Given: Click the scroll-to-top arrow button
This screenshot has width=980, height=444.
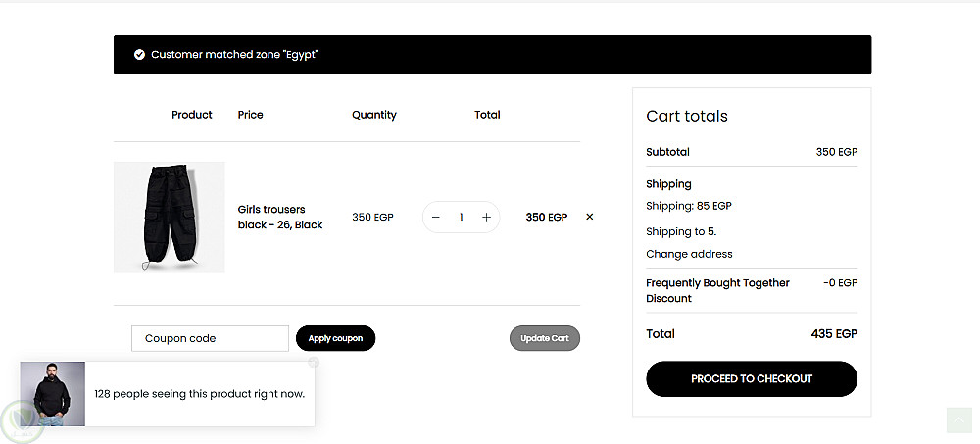Looking at the screenshot, I should point(958,419).
